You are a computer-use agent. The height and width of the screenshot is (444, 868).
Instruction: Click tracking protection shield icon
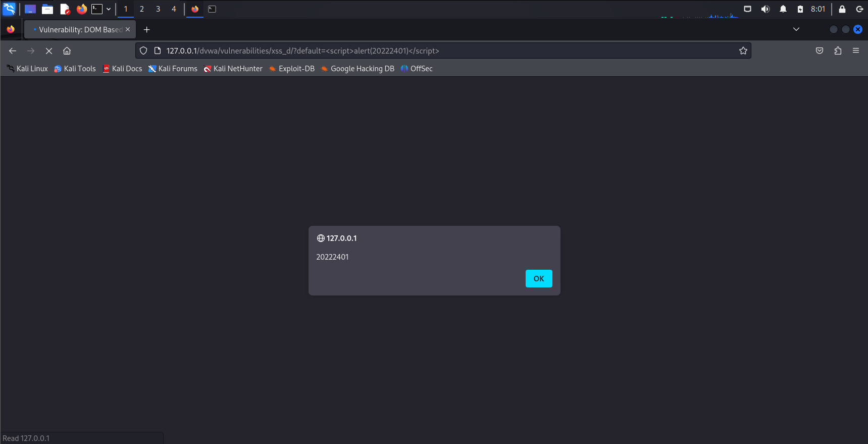coord(143,51)
